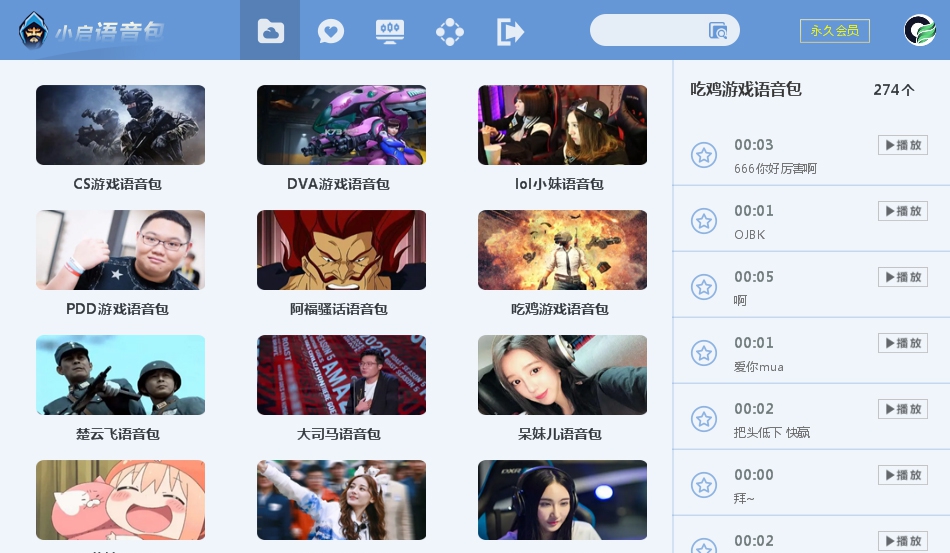The width and height of the screenshot is (950, 553).
Task: Favorite the 拜~ clip with star
Action: (704, 486)
